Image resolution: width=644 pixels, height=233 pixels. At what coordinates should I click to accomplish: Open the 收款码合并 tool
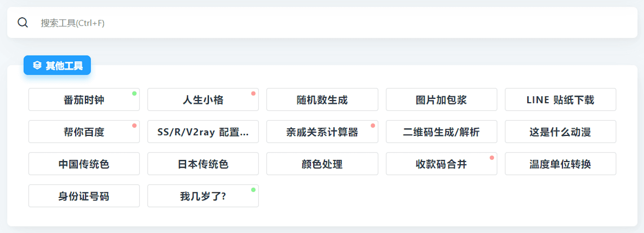click(441, 164)
